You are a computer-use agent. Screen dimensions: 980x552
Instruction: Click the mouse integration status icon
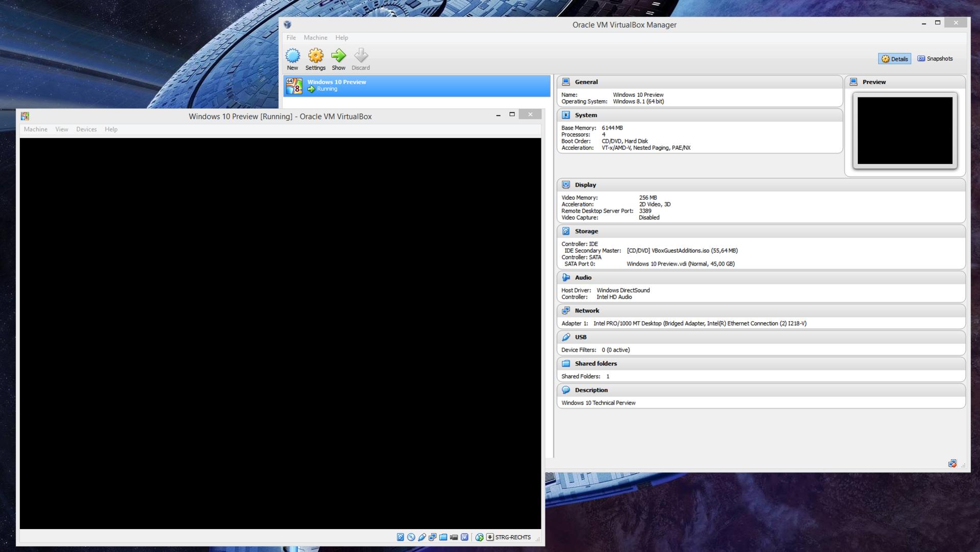[x=479, y=537]
